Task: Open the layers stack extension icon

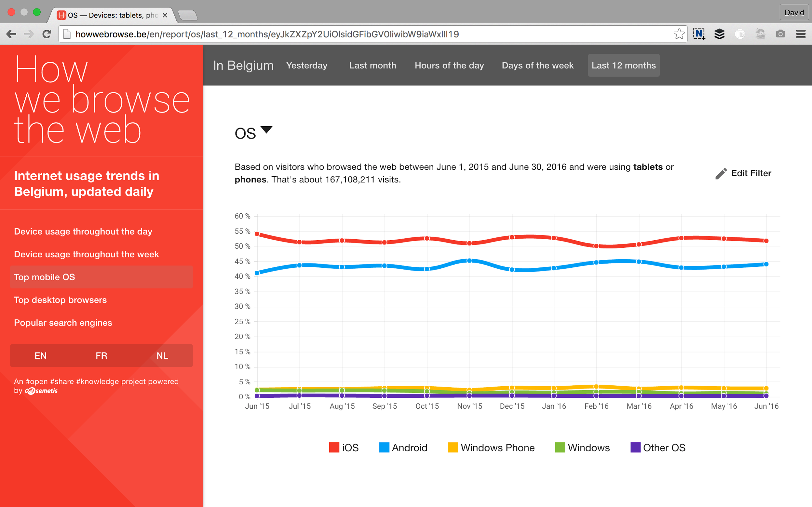Action: coord(719,34)
